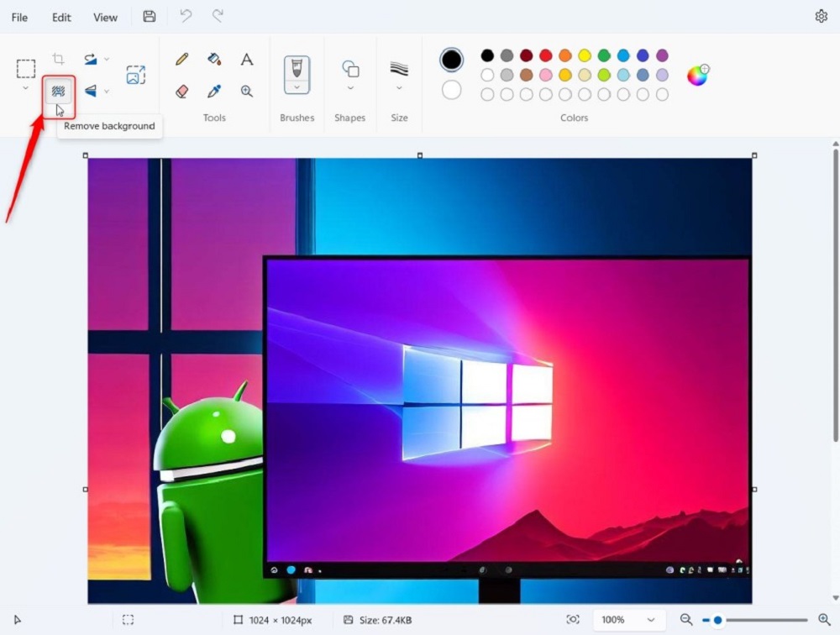Open the Resize and skew tool

click(x=135, y=75)
